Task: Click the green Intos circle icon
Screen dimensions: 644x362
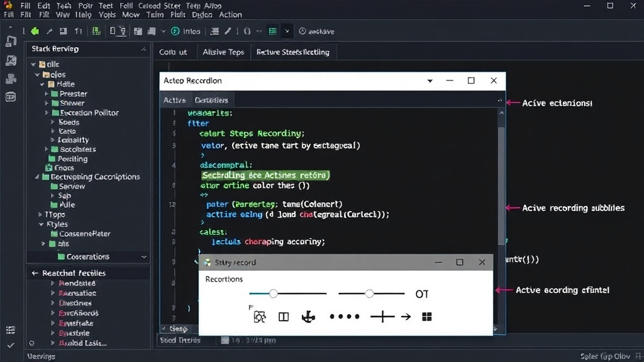Action: click(175, 31)
